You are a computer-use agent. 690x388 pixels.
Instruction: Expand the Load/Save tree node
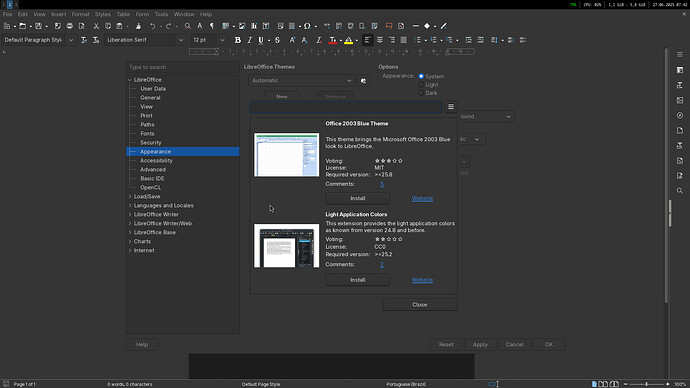[x=130, y=197]
